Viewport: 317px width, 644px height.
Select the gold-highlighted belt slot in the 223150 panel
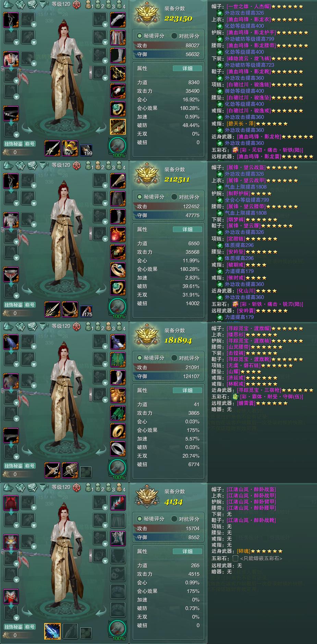point(118,127)
